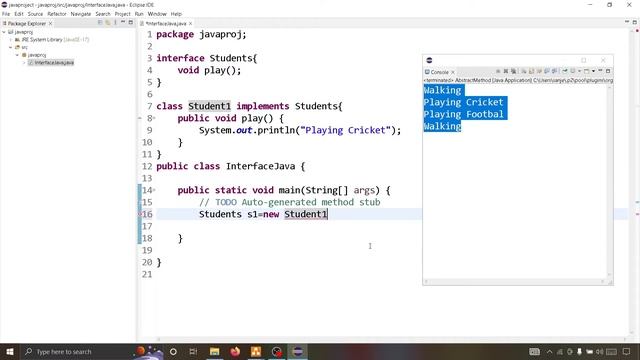
Task: Open the notification center on taskbar
Action: coord(627,351)
